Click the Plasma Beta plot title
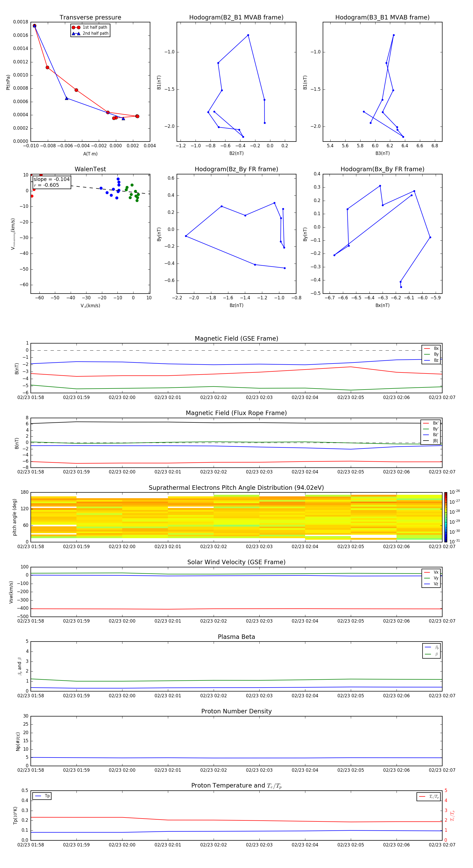The height and width of the screenshot is (868, 473). click(x=236, y=637)
